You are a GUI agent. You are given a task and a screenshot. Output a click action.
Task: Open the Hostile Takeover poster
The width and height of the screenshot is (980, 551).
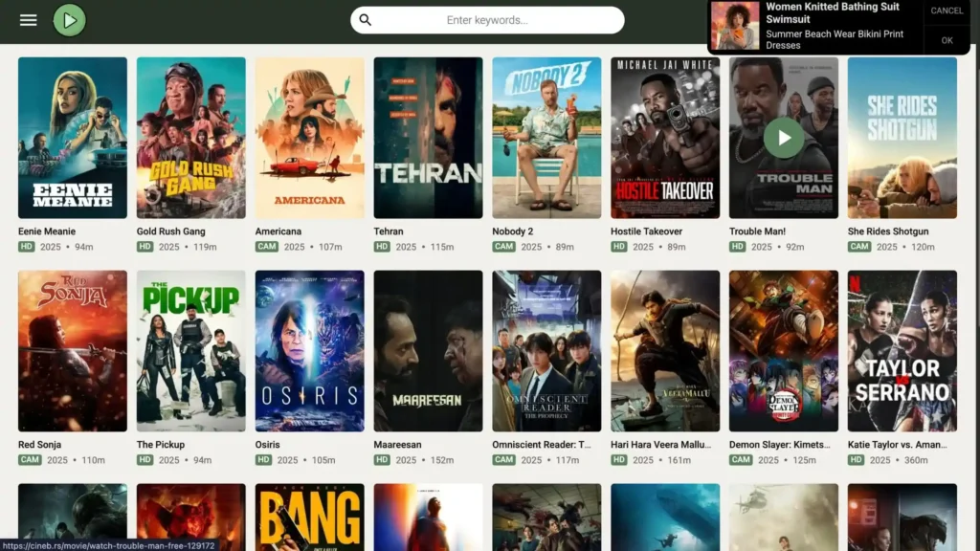(x=665, y=138)
